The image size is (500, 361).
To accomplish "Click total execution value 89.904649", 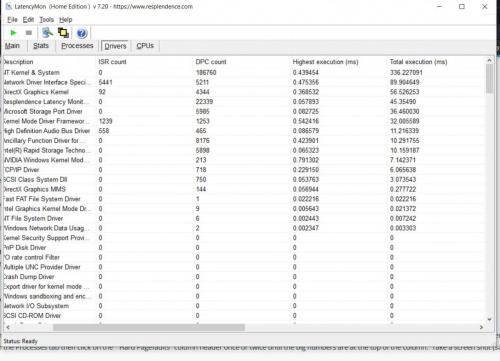I will pyautogui.click(x=404, y=82).
